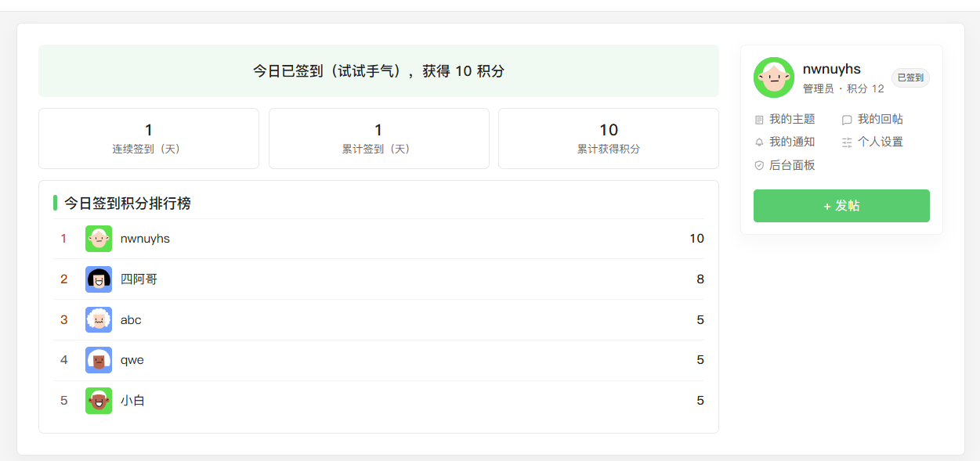Click abc avatar in ranking list
The image size is (980, 461).
[x=99, y=320]
